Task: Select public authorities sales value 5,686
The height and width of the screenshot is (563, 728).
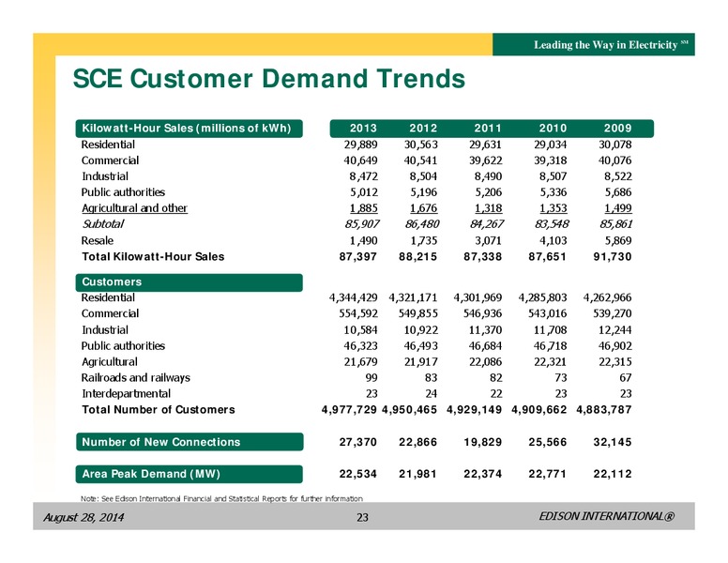Action: pyautogui.click(x=617, y=192)
